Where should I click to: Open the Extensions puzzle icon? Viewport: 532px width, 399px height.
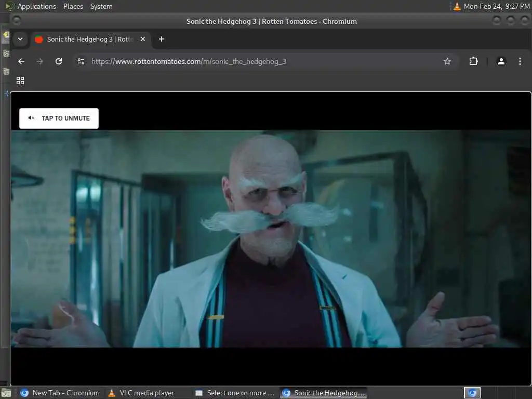coord(473,61)
